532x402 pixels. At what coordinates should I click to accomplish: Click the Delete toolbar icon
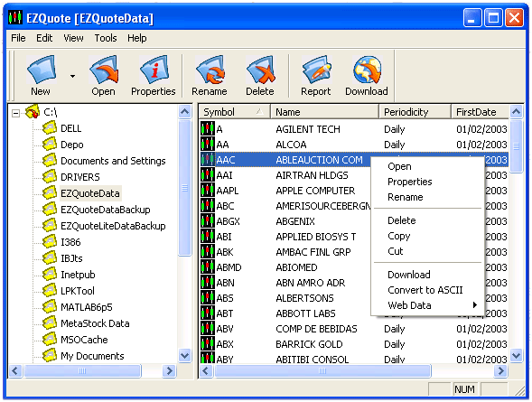(x=260, y=70)
